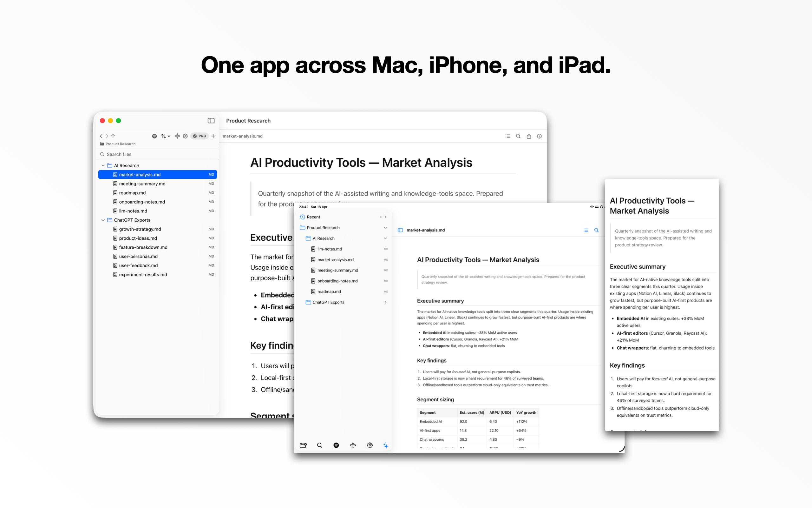Click the Key findings heading on iPhone

pos(627,365)
